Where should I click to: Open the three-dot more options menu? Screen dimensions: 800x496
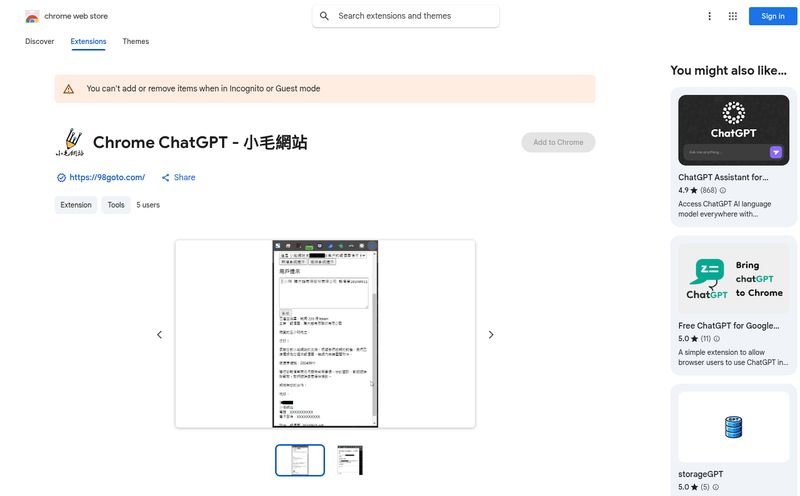click(709, 16)
